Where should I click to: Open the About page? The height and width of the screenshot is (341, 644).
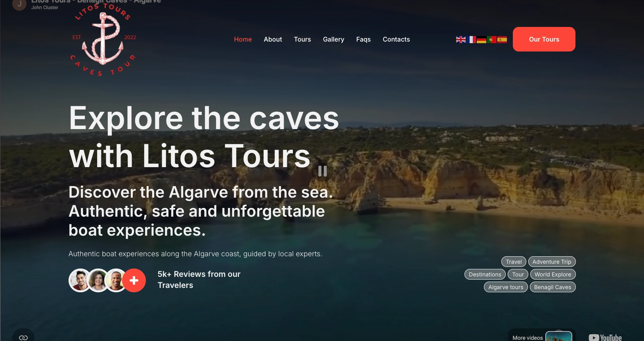tap(273, 39)
